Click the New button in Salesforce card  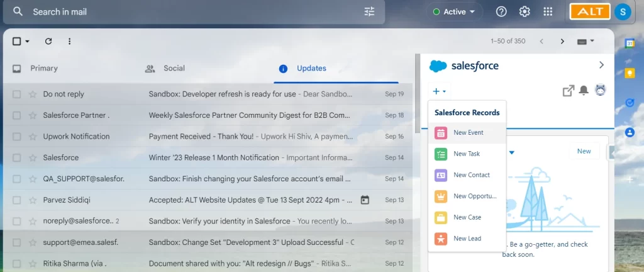tap(584, 151)
